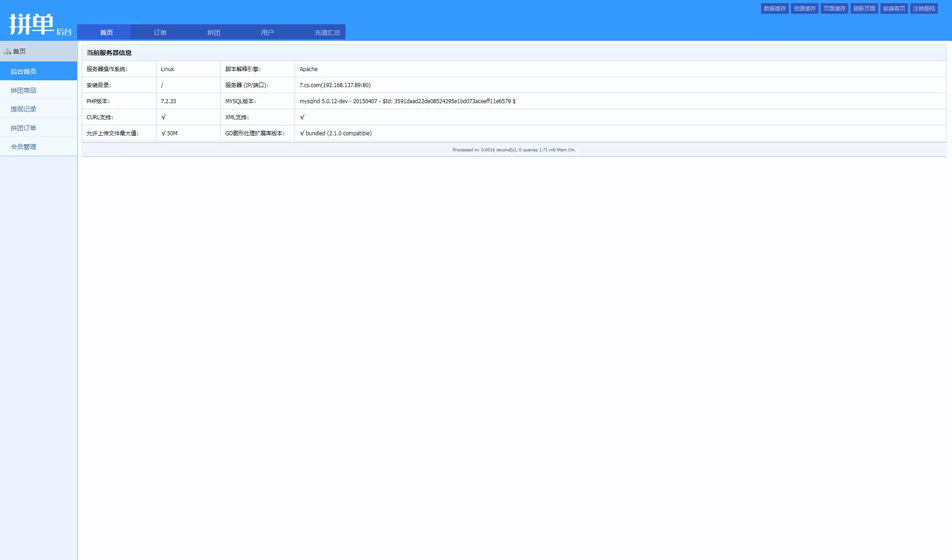Image resolution: width=952 pixels, height=560 pixels.
Task: Open 前端首页 link button
Action: point(894,9)
